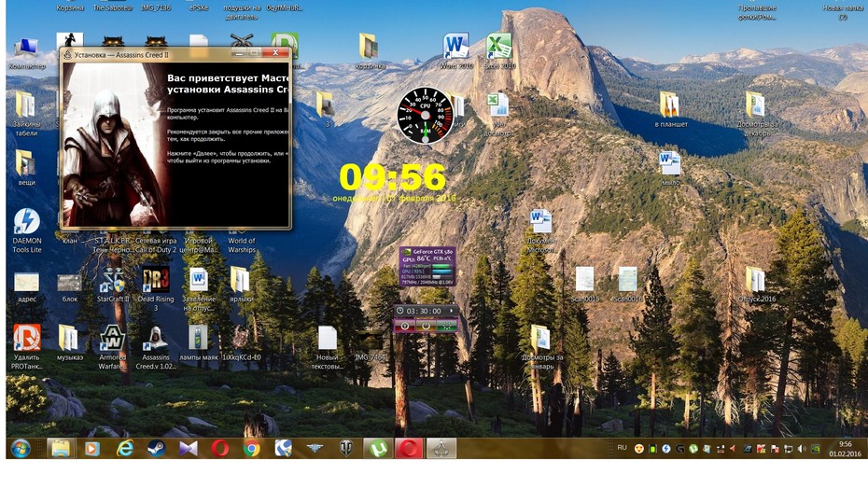Open the volume control in the system tray
The image size is (868, 488).
pos(802,449)
